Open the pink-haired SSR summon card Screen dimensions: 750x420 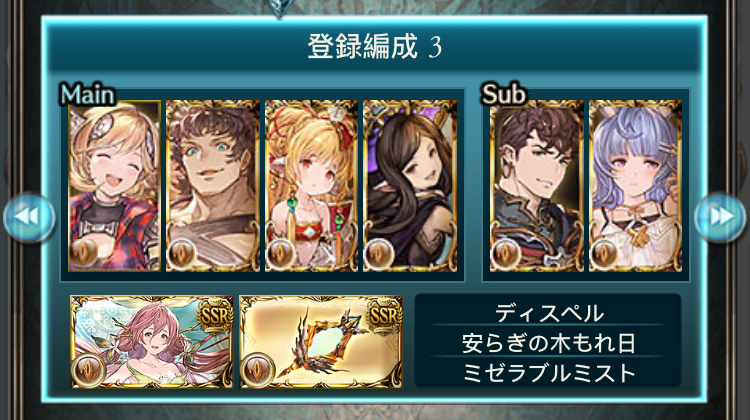click(152, 342)
